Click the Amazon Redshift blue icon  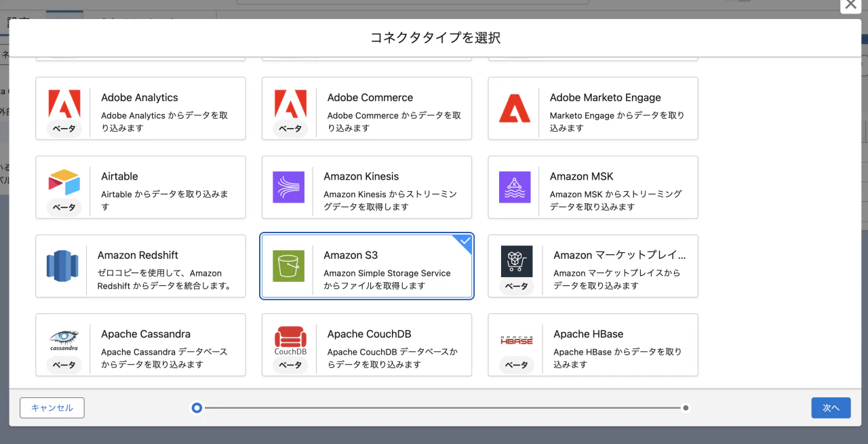[x=62, y=266]
